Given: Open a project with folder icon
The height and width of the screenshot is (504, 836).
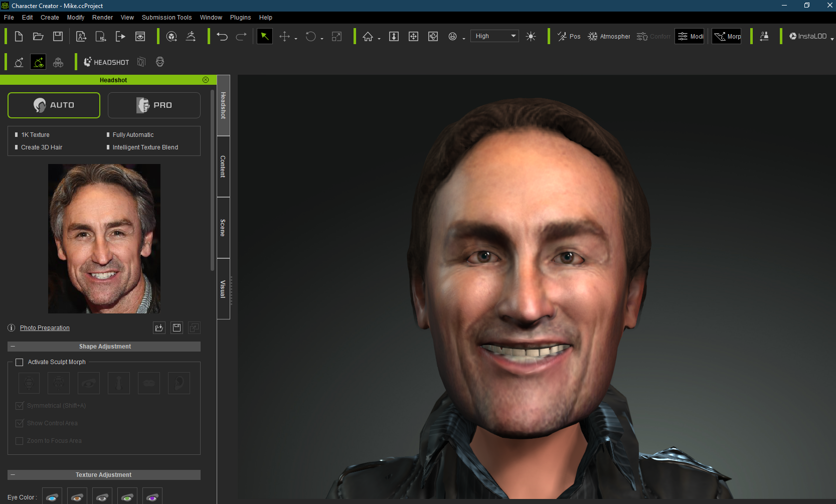Looking at the screenshot, I should (38, 37).
